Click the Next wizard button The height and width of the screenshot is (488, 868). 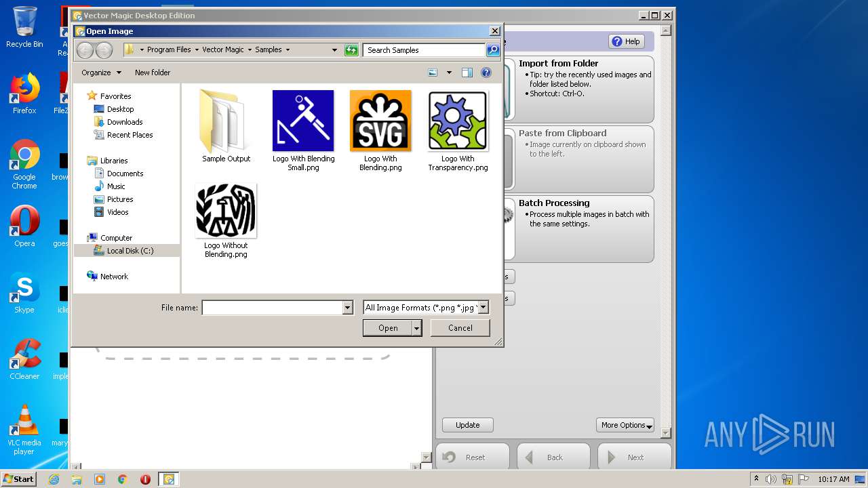(634, 457)
